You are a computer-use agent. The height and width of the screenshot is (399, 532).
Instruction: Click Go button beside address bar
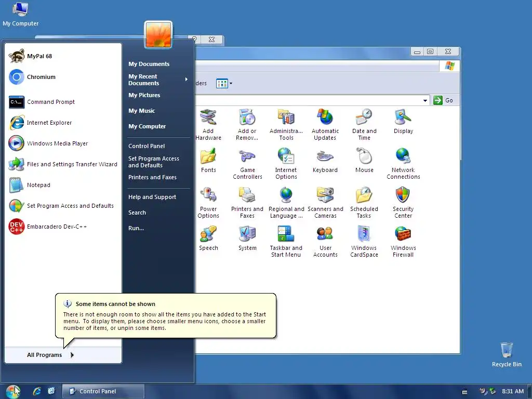point(444,100)
